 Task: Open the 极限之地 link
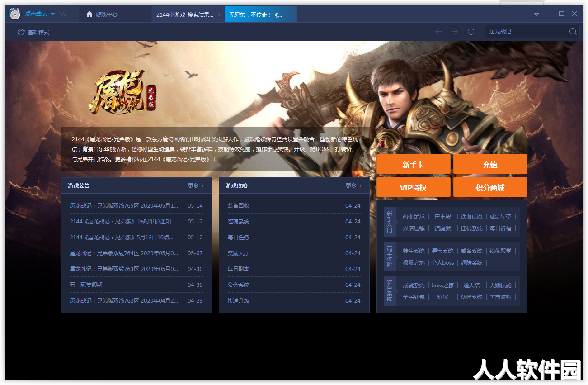414,263
